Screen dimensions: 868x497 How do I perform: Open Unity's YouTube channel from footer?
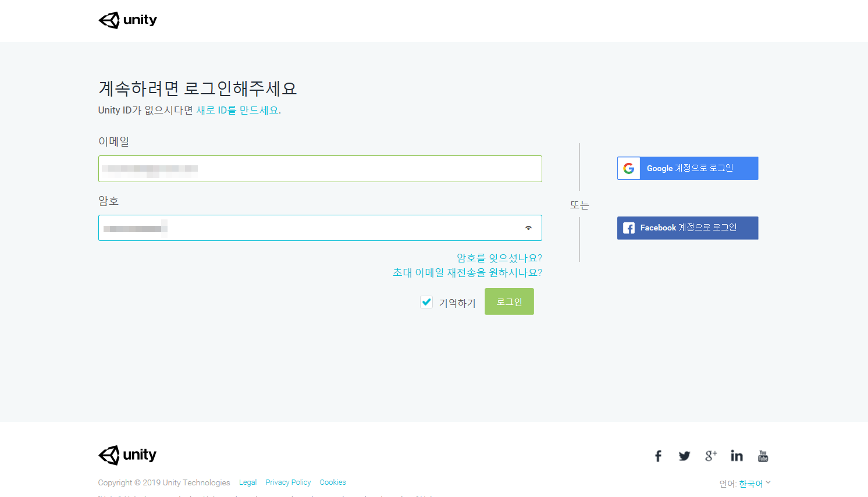point(763,456)
